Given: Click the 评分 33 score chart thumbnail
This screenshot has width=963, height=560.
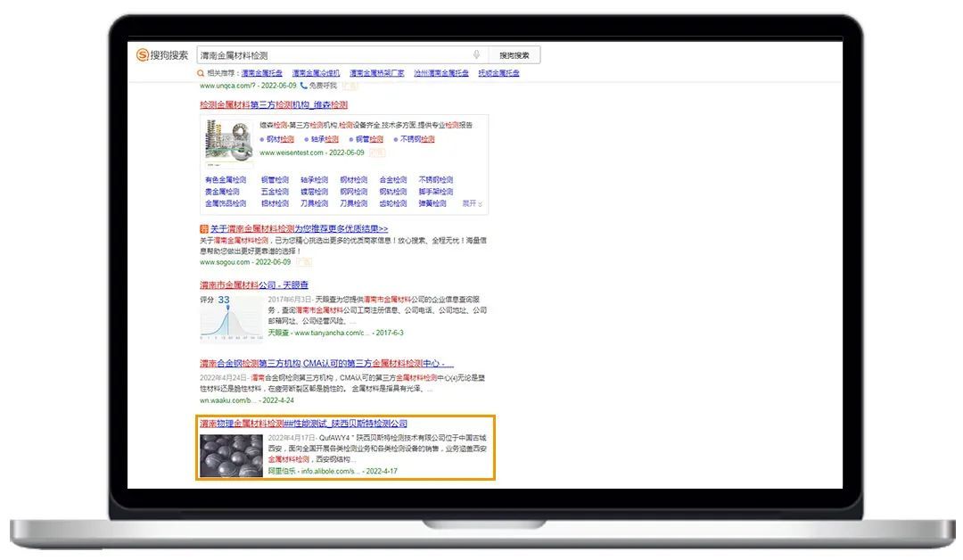Looking at the screenshot, I should pyautogui.click(x=231, y=318).
